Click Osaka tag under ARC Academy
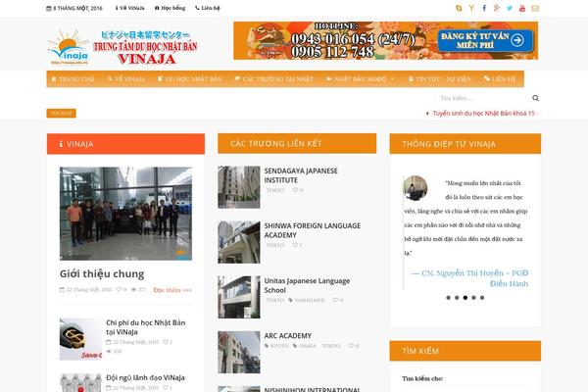This screenshot has height=392, width=588. tap(305, 346)
